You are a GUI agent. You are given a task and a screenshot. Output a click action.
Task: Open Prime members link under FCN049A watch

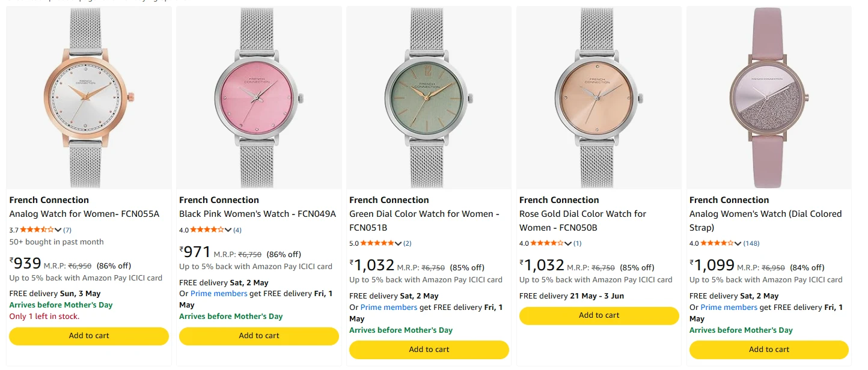click(219, 294)
